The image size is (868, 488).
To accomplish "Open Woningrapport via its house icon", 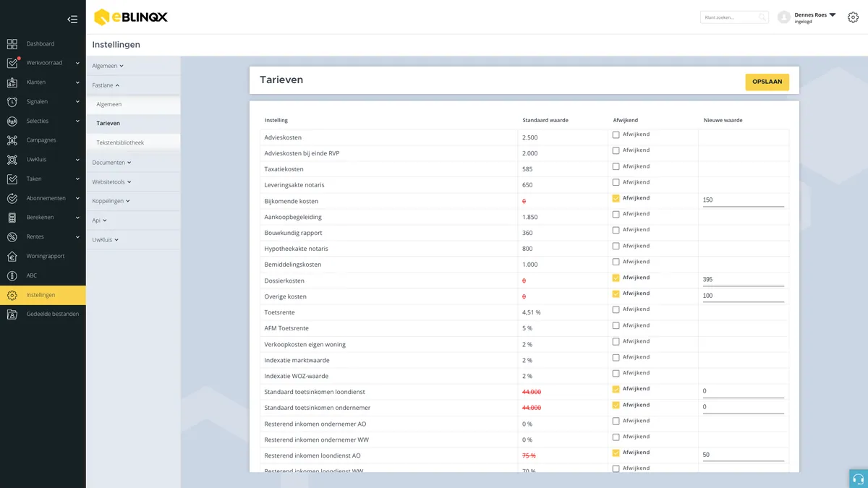I will pyautogui.click(x=12, y=256).
